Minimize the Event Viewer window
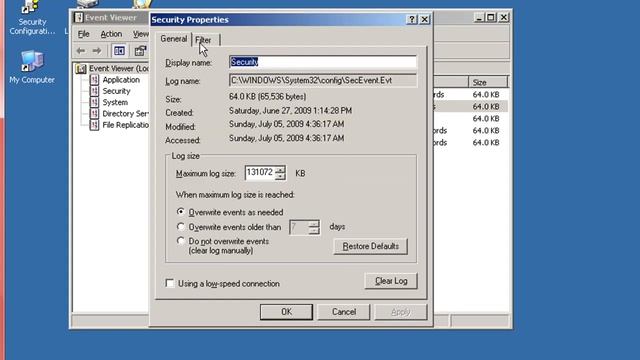 click(479, 18)
